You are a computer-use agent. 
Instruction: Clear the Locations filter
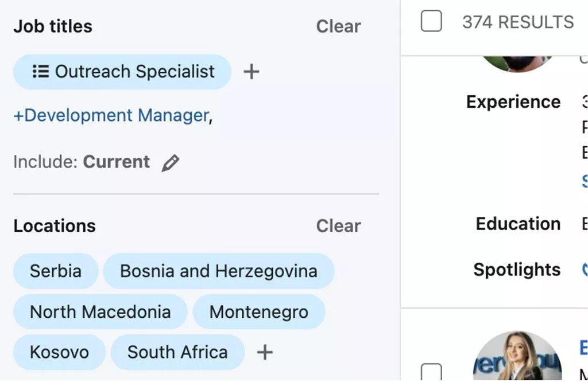click(x=338, y=226)
